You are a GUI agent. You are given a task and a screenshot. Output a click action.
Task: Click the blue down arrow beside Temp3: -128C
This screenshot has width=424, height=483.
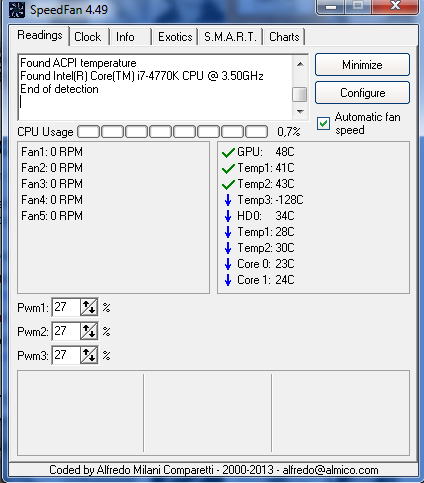click(x=228, y=200)
